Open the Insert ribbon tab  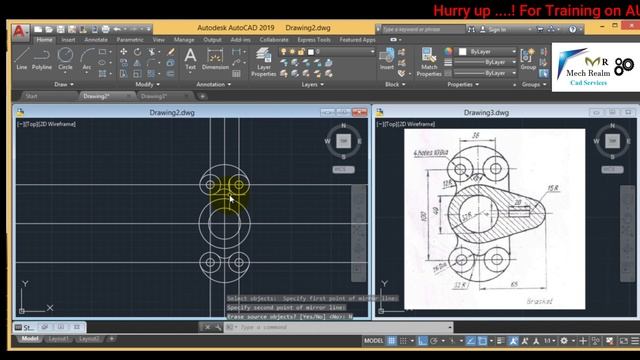[x=68, y=40]
